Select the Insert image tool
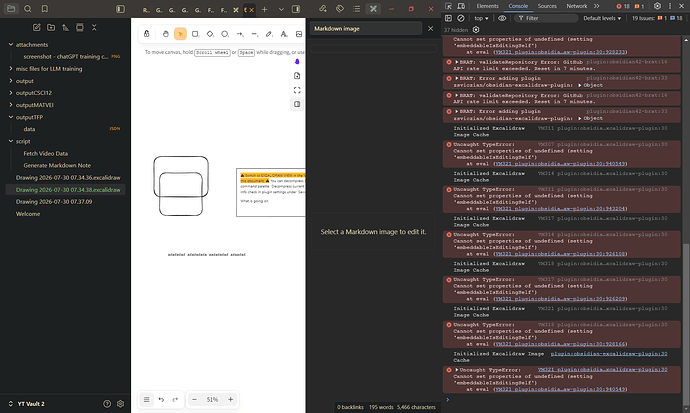Viewport: 690px width, 413px height. [x=299, y=34]
